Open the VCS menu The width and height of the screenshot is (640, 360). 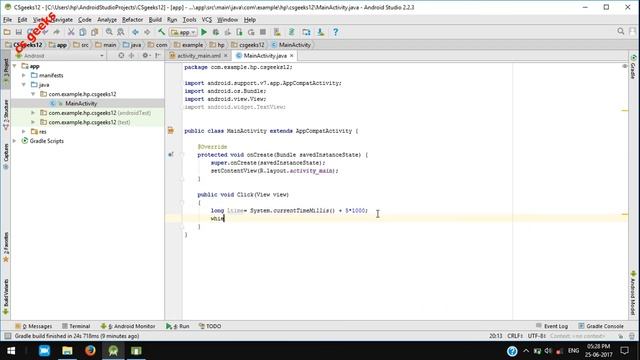[207, 20]
